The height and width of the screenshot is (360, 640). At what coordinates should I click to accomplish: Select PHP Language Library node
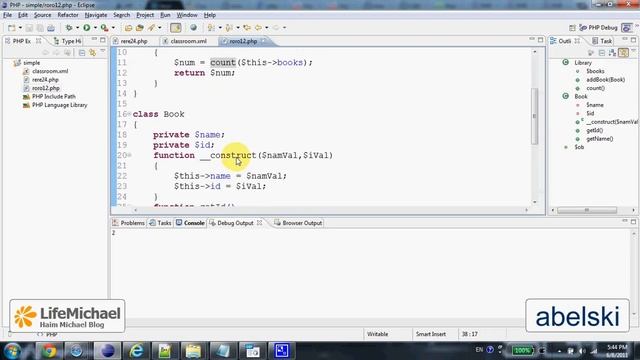55,105
